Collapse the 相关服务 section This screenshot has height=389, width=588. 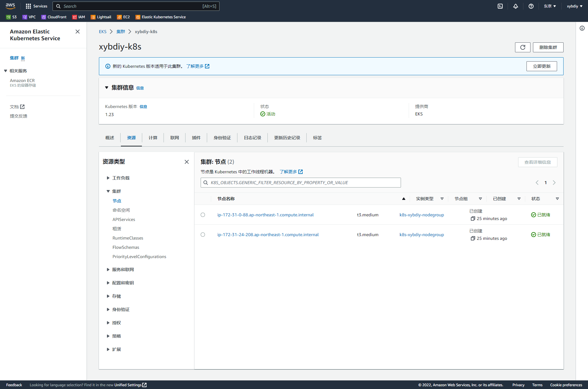tap(6, 71)
